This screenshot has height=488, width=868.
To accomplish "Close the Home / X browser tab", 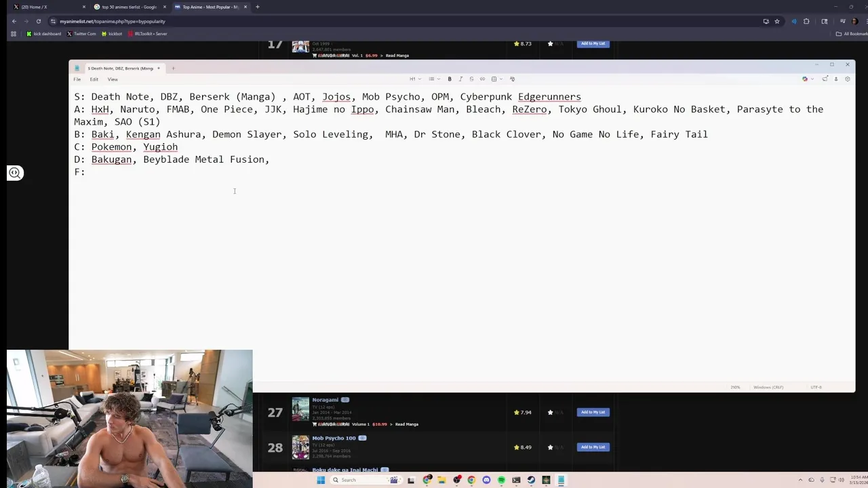I will coord(84,7).
